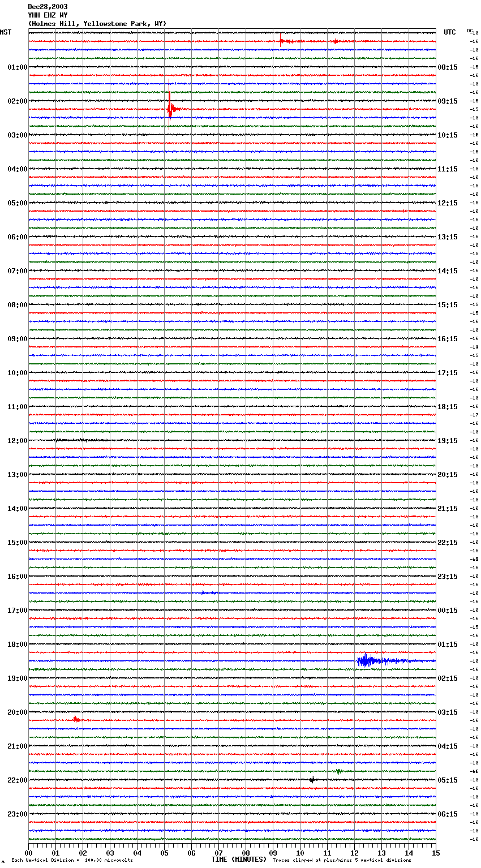
Task: Click the '00' minute tick label
Action: coord(28,853)
